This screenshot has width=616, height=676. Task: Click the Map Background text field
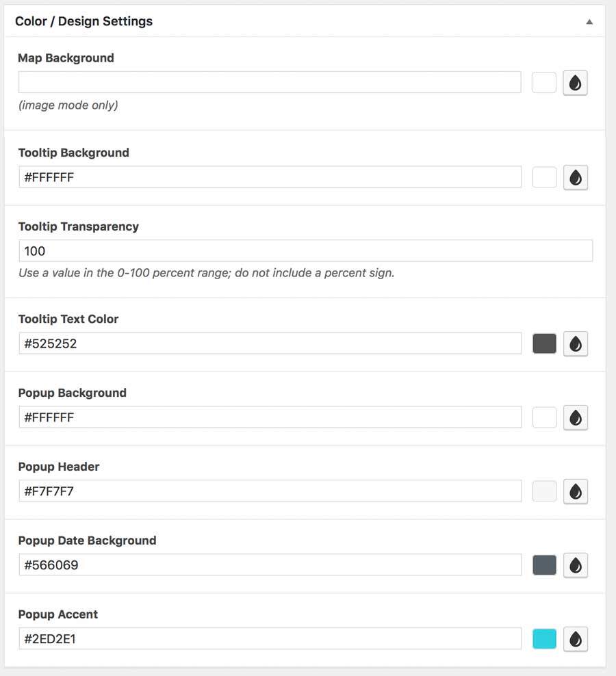270,83
